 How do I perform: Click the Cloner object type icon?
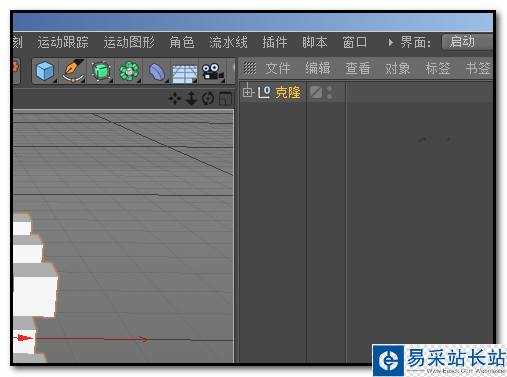[264, 92]
